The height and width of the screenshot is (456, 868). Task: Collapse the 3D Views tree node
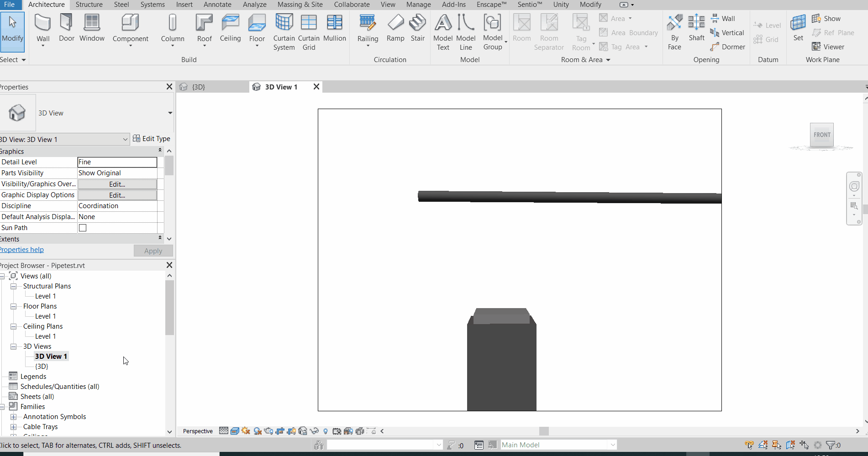tap(14, 346)
